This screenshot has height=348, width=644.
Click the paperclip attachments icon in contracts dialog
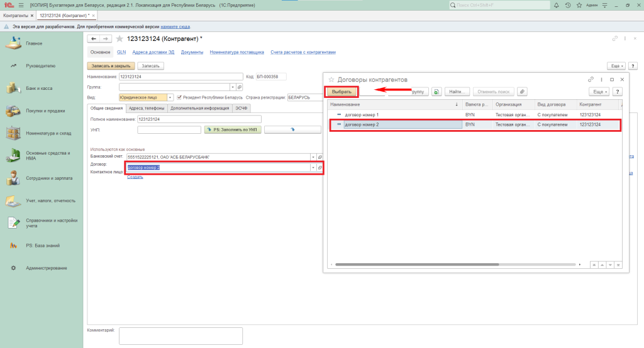click(522, 92)
